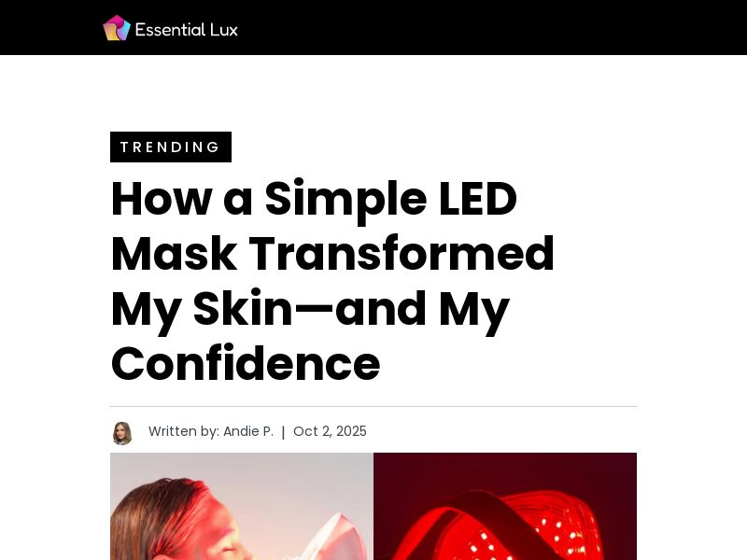Select the TRENDING category badge
The height and width of the screenshot is (560, 747).
[171, 147]
